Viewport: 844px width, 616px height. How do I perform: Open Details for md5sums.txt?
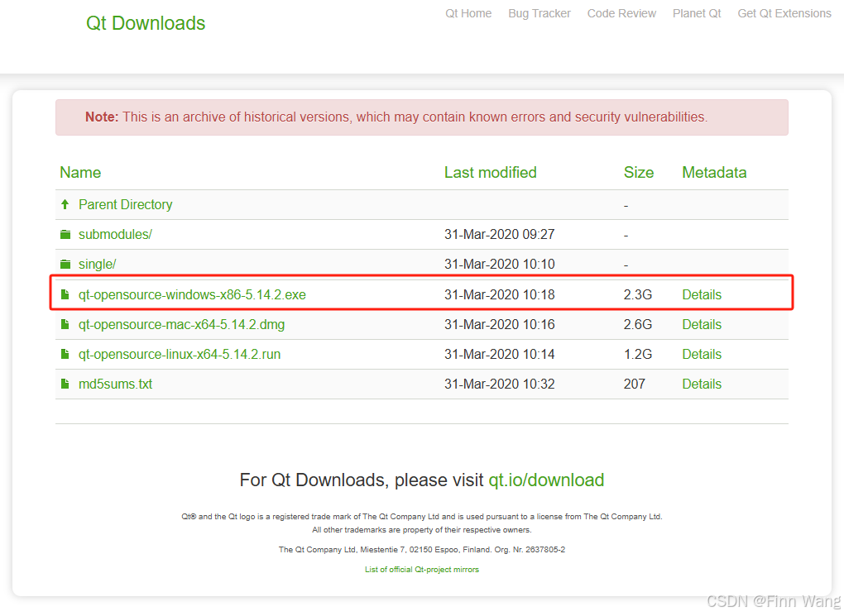(x=702, y=384)
